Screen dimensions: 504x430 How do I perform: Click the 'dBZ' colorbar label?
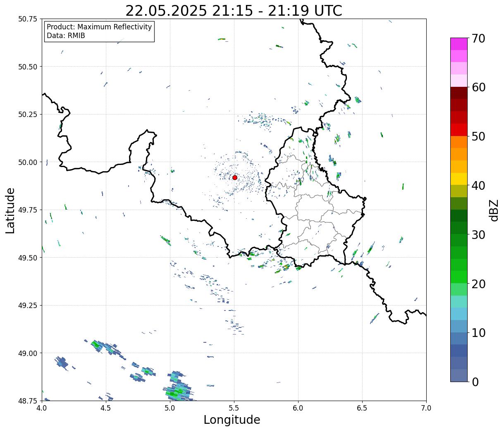[494, 210]
